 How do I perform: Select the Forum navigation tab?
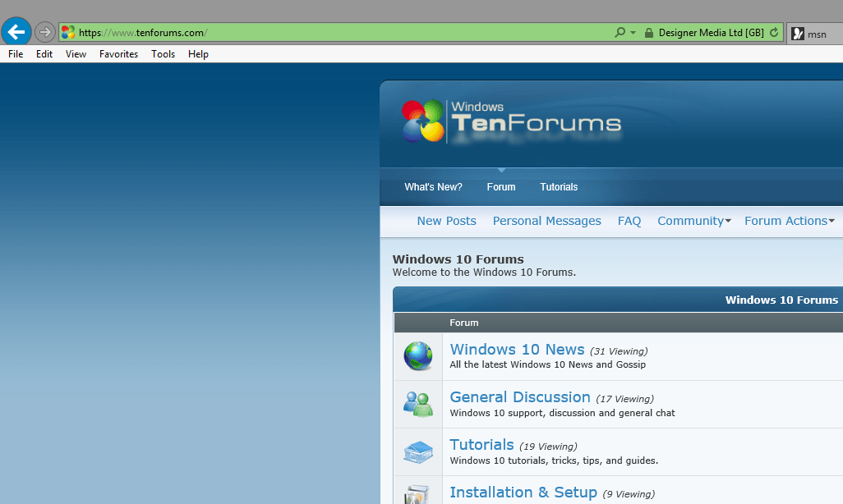click(501, 187)
